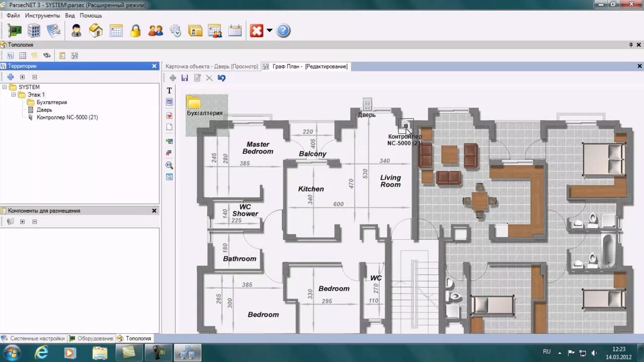Open the yellow padlock access icon

(x=135, y=31)
